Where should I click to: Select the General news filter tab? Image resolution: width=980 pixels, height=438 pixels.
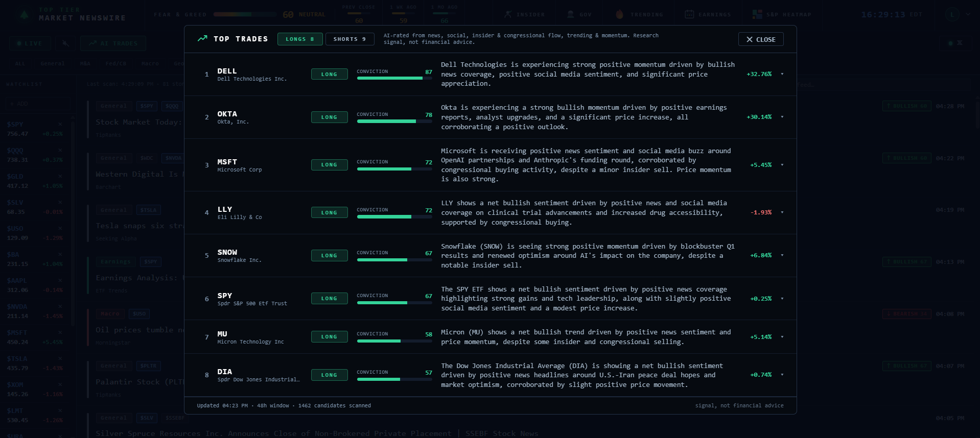53,64
